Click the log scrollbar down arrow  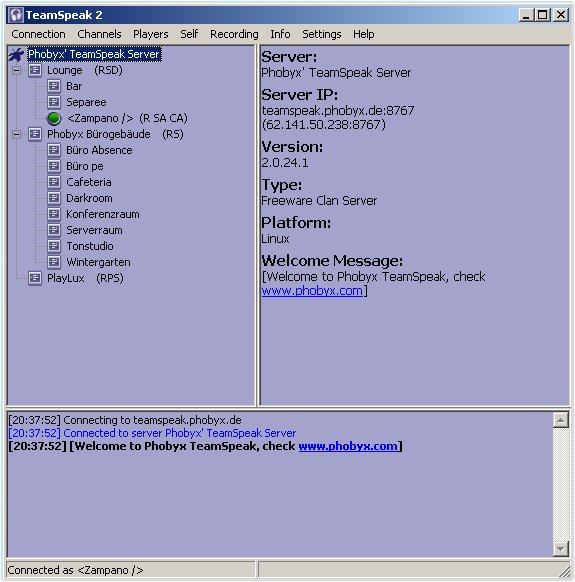[561, 549]
